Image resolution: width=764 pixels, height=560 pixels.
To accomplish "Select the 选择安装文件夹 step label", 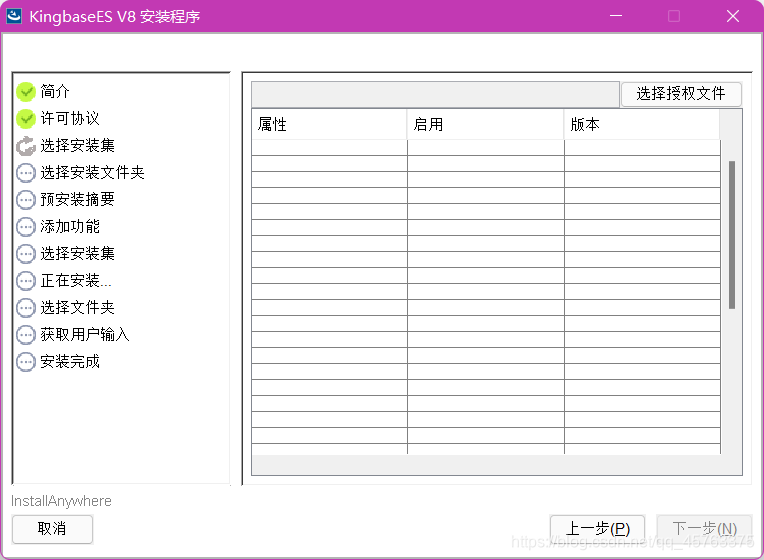I will point(92,173).
